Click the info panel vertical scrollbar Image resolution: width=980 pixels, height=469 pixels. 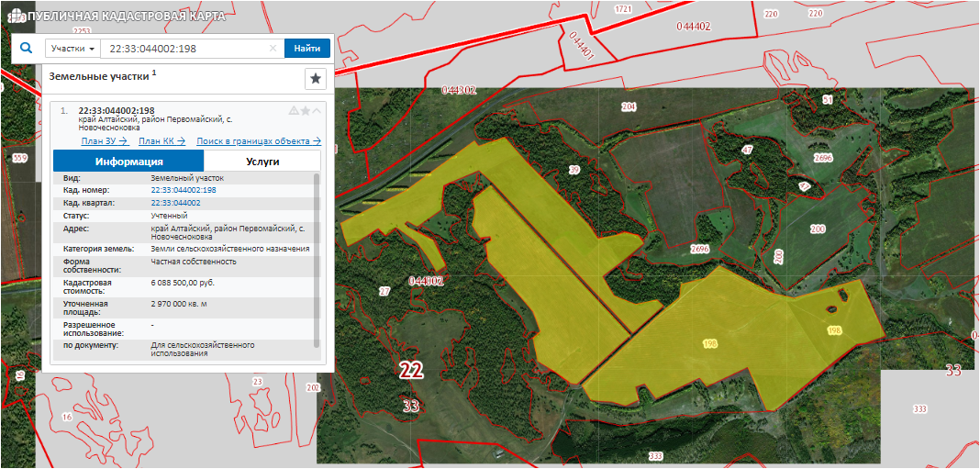coord(317,260)
